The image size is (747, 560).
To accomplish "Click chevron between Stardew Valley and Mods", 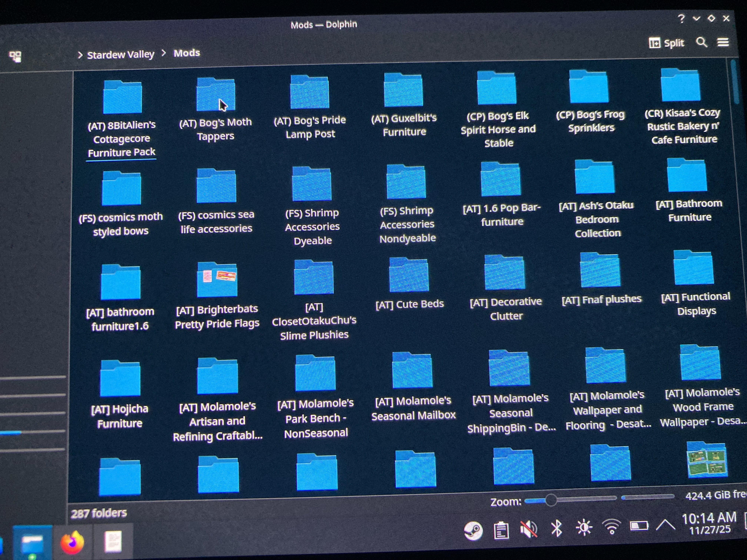I will pyautogui.click(x=164, y=53).
